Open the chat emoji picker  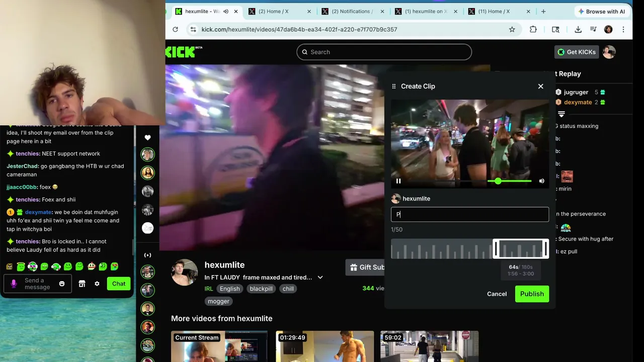coord(62,284)
